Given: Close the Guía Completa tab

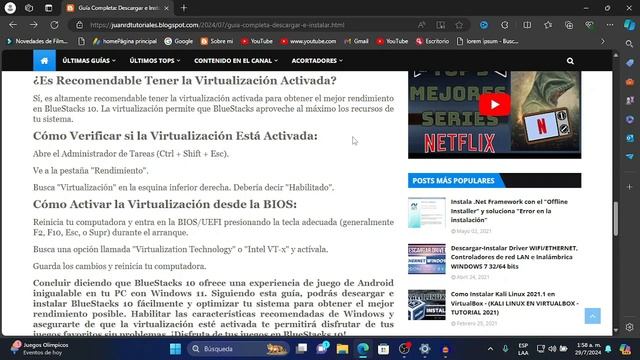Looking at the screenshot, I should pyautogui.click(x=166, y=8).
